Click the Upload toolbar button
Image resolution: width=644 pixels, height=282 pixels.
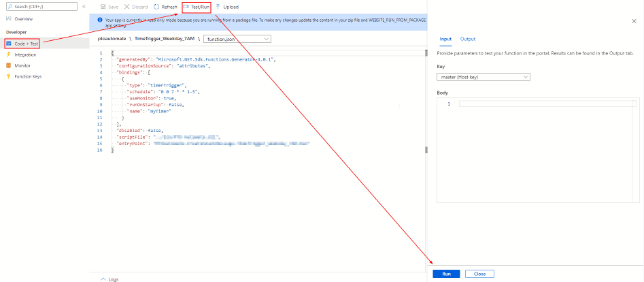(x=227, y=7)
